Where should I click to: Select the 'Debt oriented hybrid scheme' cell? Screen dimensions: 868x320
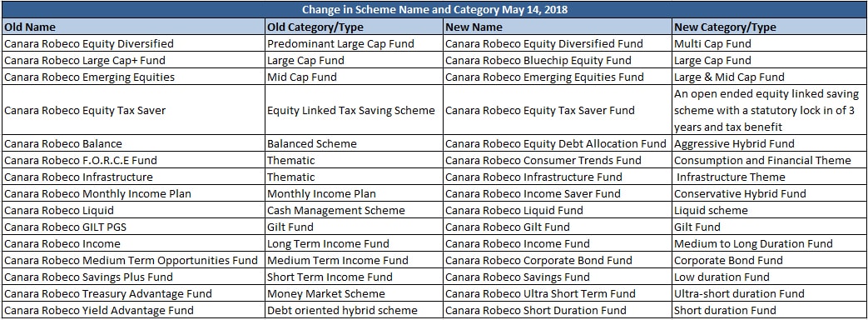355,309
